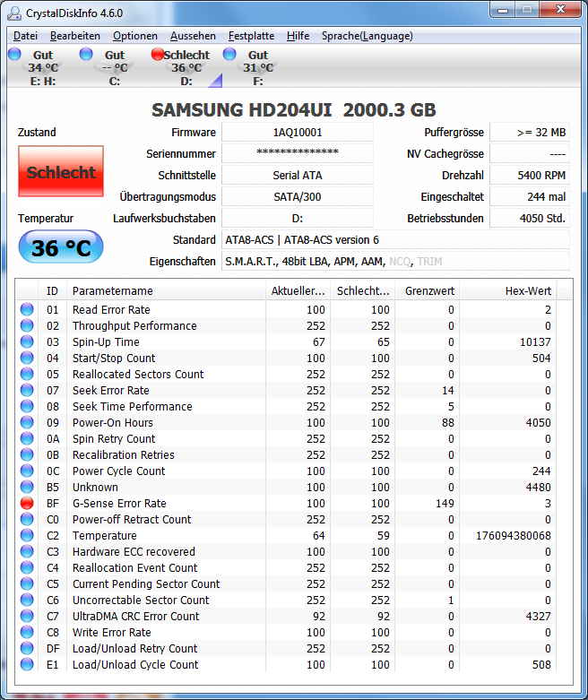Select the Unknown B5 attribute row
This screenshot has width=588, height=700.
click(x=286, y=487)
